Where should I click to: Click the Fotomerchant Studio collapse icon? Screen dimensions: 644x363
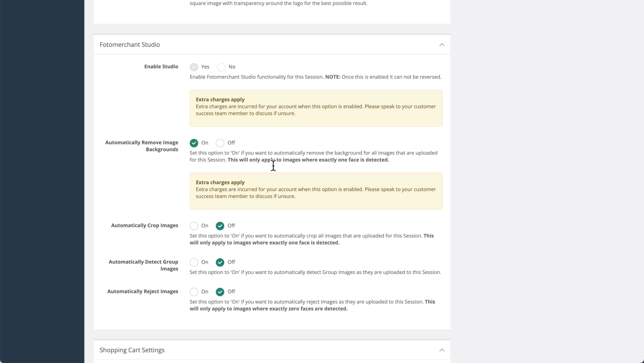click(x=442, y=44)
